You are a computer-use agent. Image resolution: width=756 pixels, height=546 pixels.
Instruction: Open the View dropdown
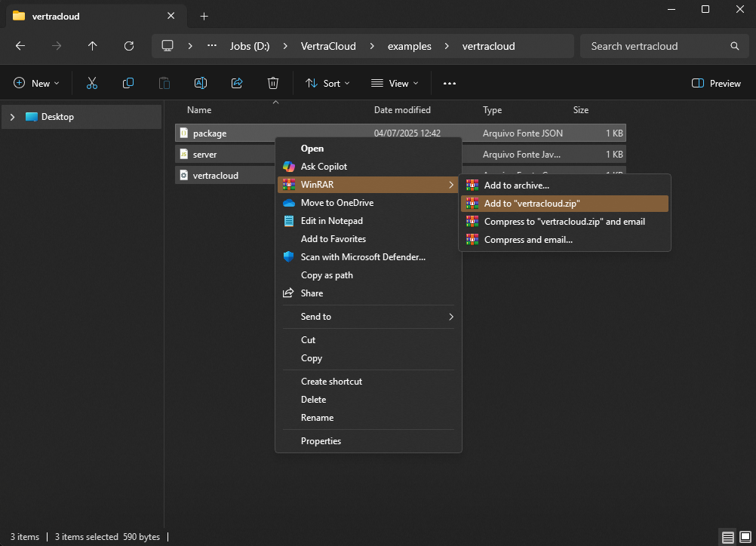pyautogui.click(x=395, y=84)
